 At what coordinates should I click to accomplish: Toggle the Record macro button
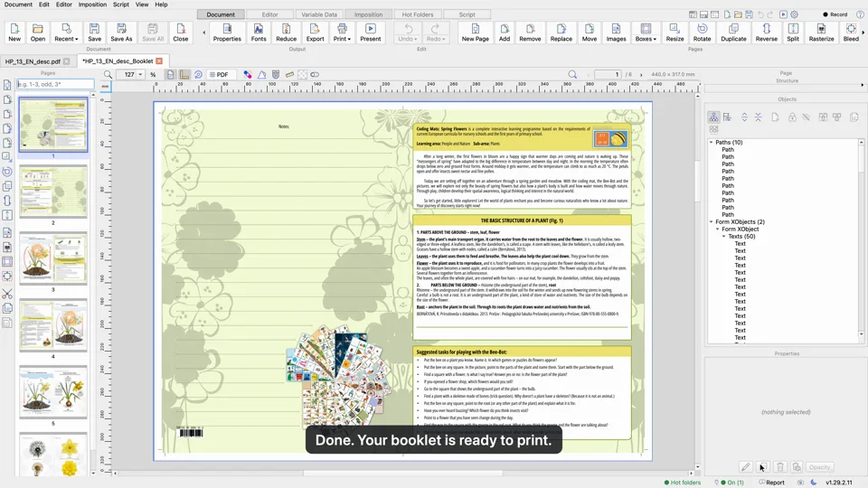click(835, 14)
